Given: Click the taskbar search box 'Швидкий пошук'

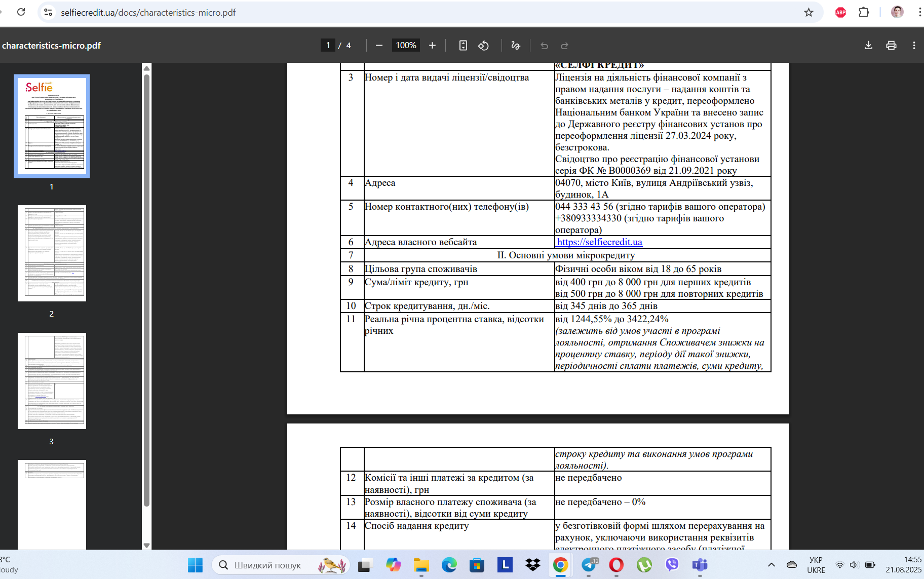Looking at the screenshot, I should (x=280, y=565).
